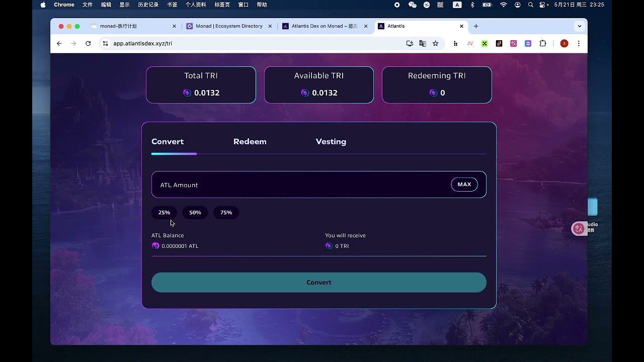Click the battery status icon
The width and height of the screenshot is (644, 362).
coord(487,5)
